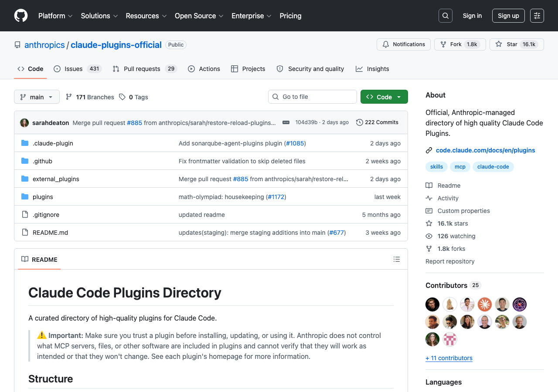Open sarahdeaton's avatar next to commit
Image resolution: width=558 pixels, height=392 pixels.
point(24,123)
